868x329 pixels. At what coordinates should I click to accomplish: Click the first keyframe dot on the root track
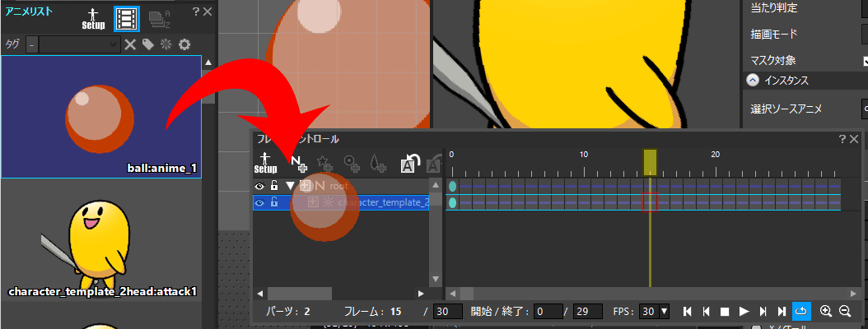452,187
